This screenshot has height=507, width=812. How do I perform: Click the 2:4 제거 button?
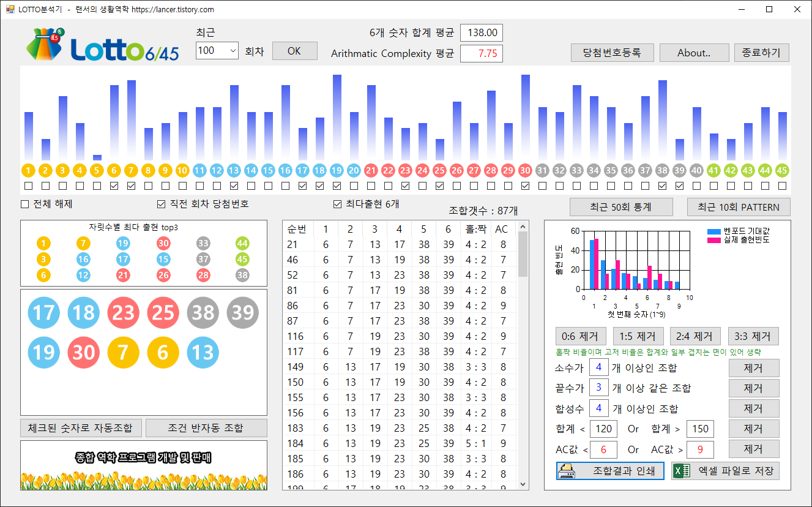tap(696, 336)
